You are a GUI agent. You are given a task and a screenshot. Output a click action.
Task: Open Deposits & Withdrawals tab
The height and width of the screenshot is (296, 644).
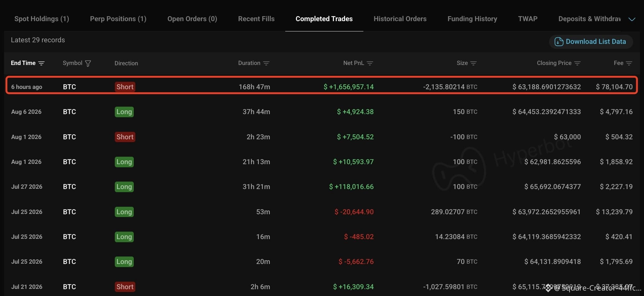590,19
